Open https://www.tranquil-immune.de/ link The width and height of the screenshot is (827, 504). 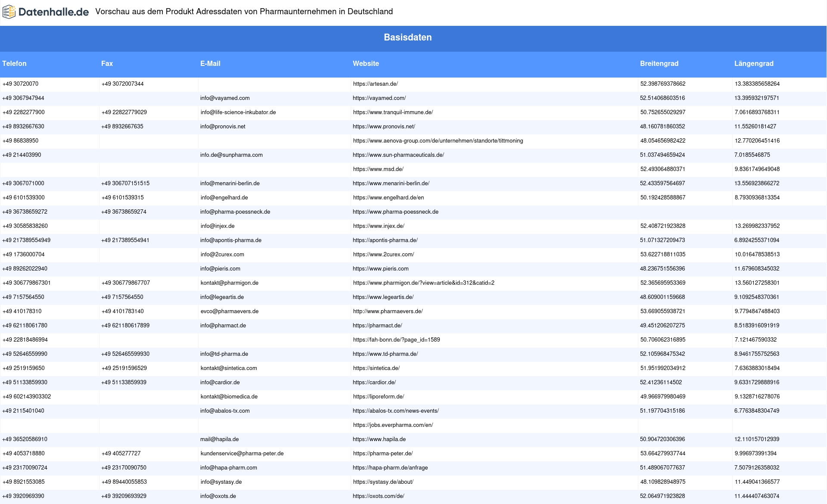click(393, 112)
